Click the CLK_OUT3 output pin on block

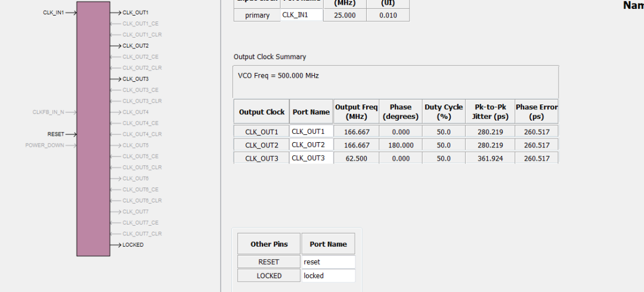(135, 79)
